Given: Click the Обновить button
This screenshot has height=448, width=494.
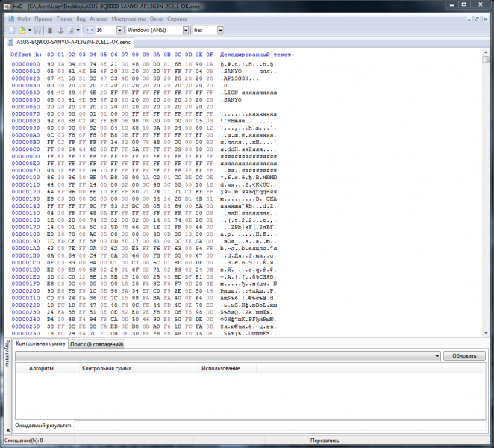Looking at the screenshot, I should coord(464,355).
